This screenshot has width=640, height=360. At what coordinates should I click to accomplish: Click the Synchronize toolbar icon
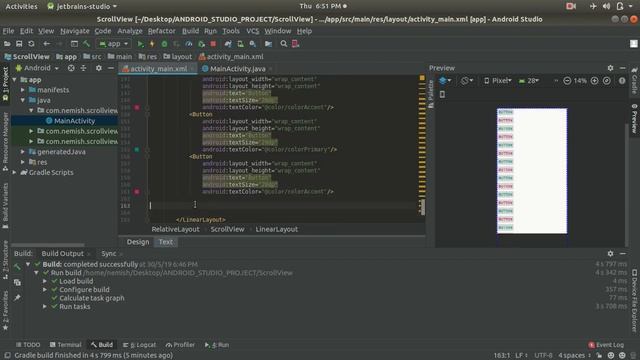click(x=31, y=44)
